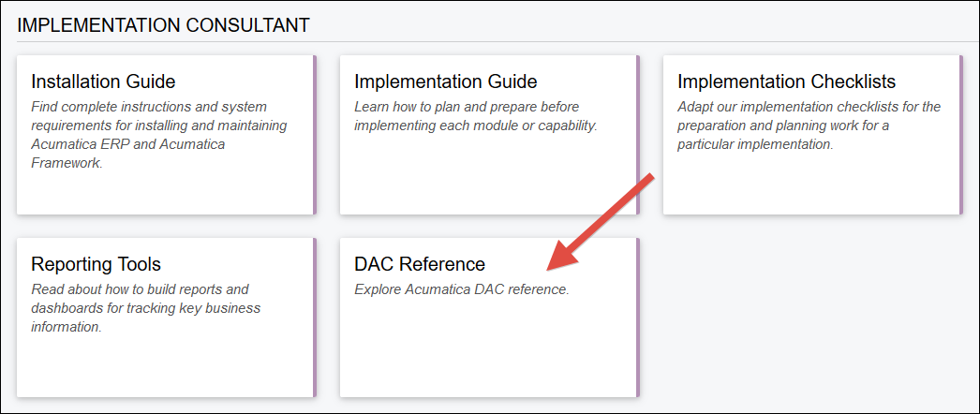
Task: Click the Implementation Guide description text
Action: point(475,116)
